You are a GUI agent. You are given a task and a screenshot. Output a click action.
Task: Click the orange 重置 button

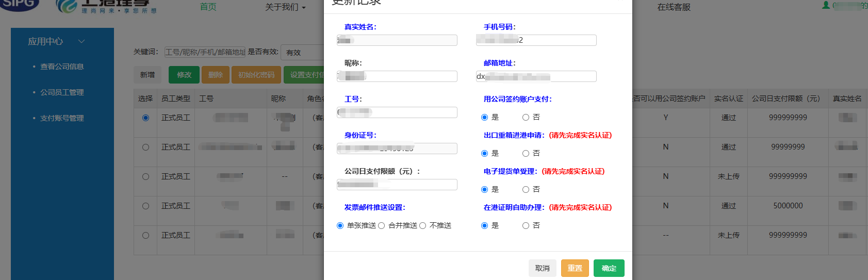(575, 268)
